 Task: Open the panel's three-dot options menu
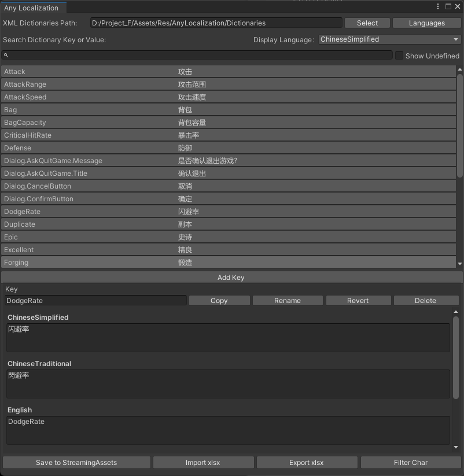(438, 7)
